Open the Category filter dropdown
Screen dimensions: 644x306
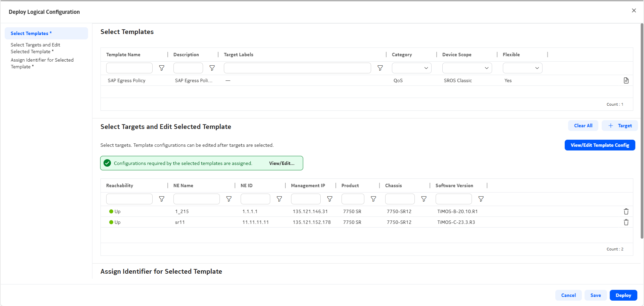[411, 68]
